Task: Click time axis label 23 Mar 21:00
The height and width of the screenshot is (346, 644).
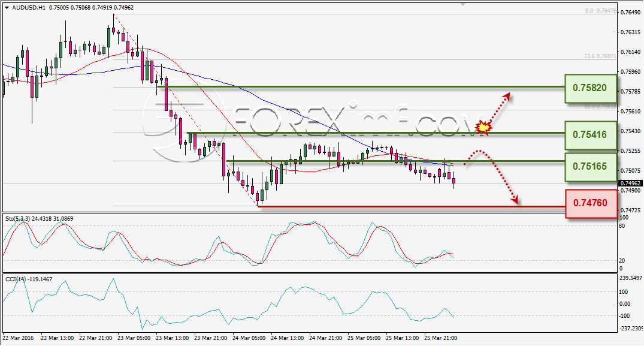Action: tap(211, 338)
